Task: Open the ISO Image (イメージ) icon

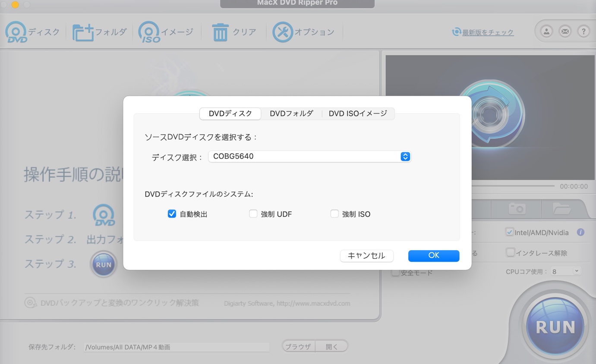Action: 149,32
